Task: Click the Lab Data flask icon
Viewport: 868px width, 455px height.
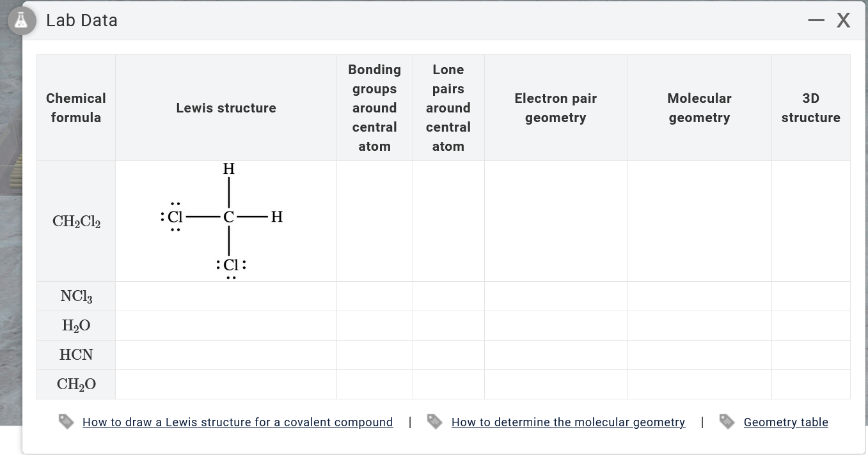Action: point(22,21)
